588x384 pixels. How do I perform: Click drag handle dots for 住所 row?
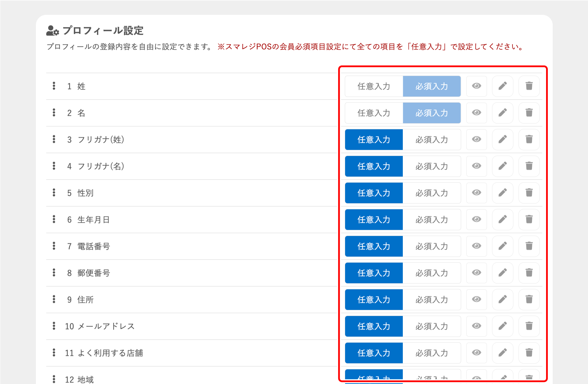[54, 299]
